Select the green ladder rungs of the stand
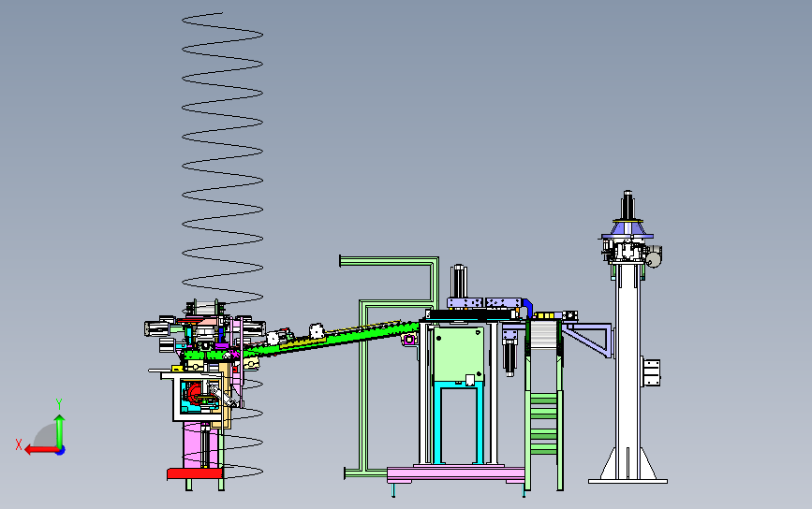Image resolution: width=812 pixels, height=509 pixels. (x=544, y=423)
